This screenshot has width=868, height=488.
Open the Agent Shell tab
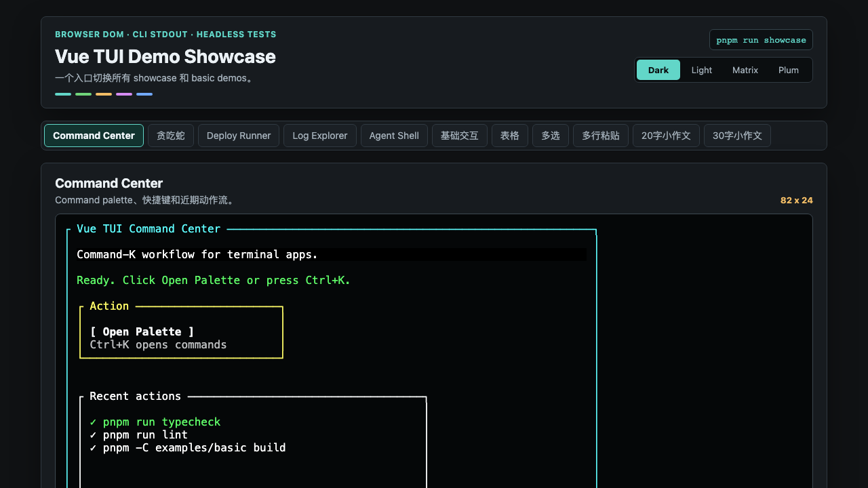394,136
